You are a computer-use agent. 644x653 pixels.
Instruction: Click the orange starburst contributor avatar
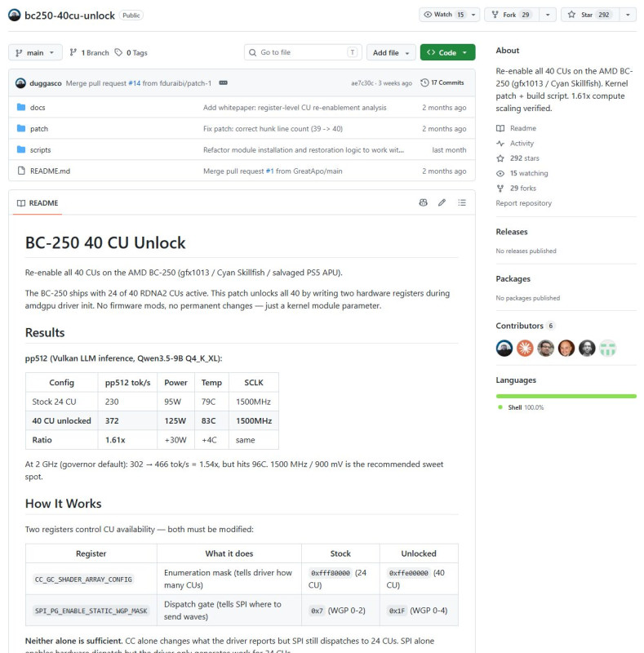[525, 349]
